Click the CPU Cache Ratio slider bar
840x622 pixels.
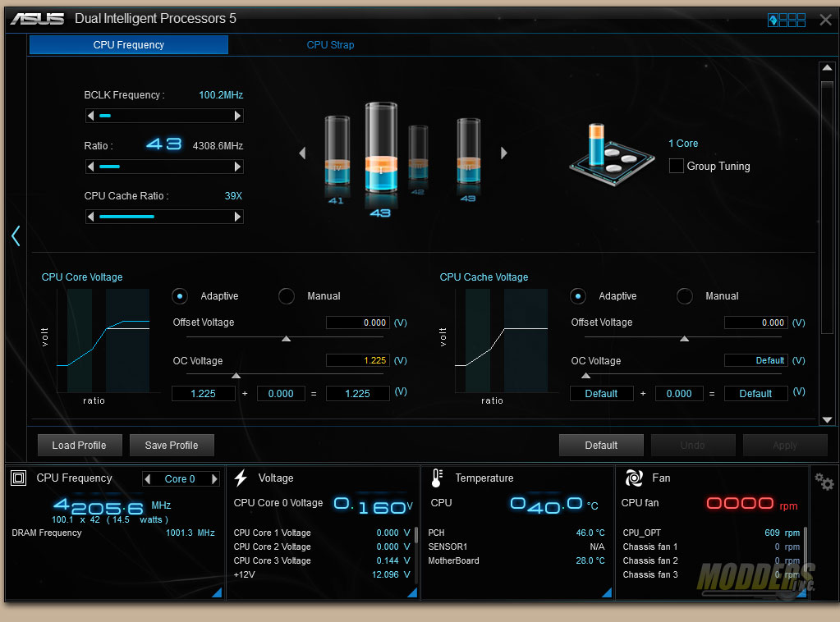pos(164,217)
